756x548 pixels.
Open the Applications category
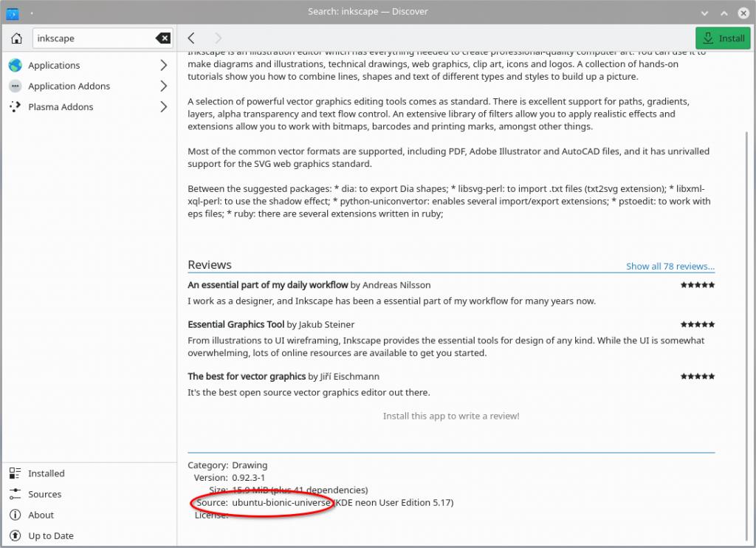(x=89, y=65)
